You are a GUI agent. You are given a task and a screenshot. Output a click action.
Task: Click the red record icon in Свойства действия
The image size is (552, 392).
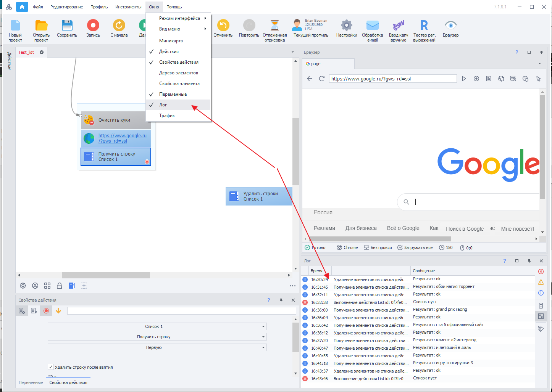pyautogui.click(x=46, y=311)
